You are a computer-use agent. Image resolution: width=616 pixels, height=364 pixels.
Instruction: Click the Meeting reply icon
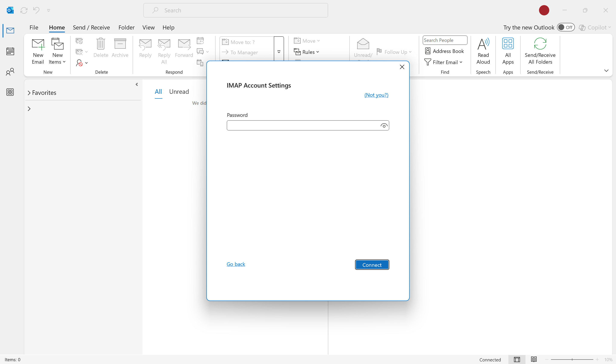click(200, 41)
